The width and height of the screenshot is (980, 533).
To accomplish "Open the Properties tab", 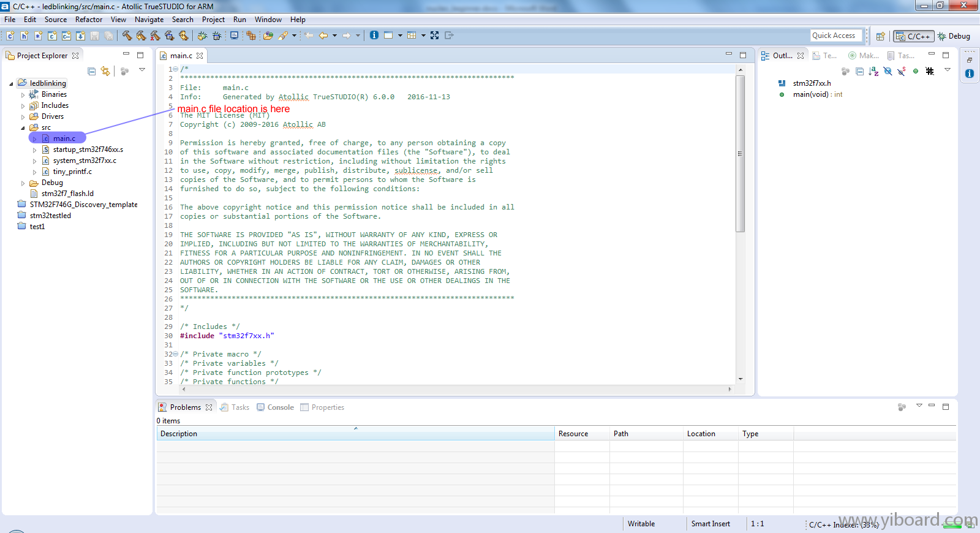I will [322, 407].
